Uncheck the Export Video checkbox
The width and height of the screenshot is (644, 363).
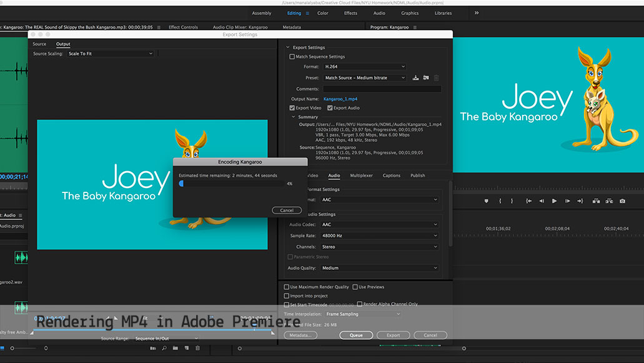click(x=292, y=108)
